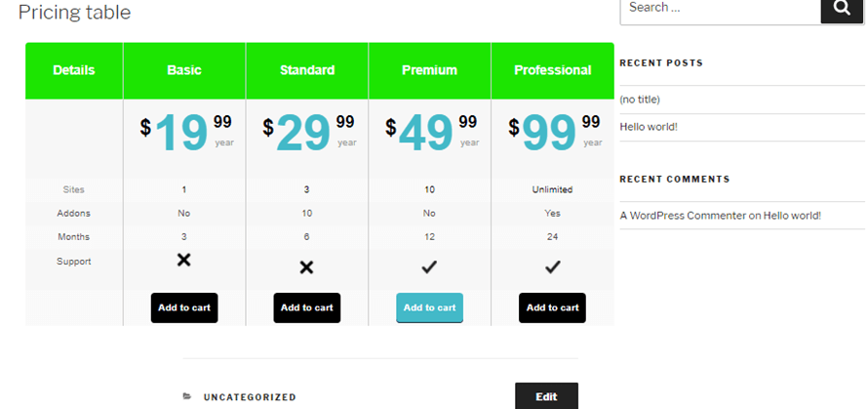Focus the Search input field
The width and height of the screenshot is (868, 409).
tap(719, 9)
